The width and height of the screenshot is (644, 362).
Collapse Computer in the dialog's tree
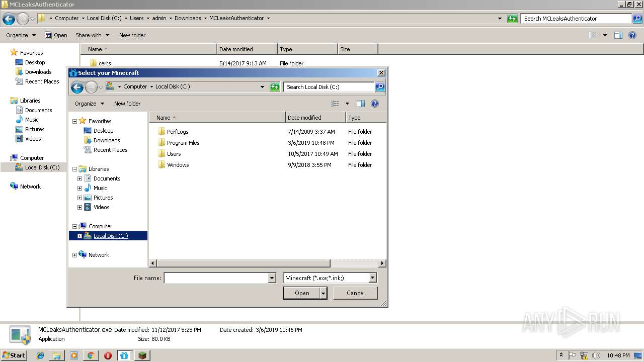pyautogui.click(x=75, y=226)
